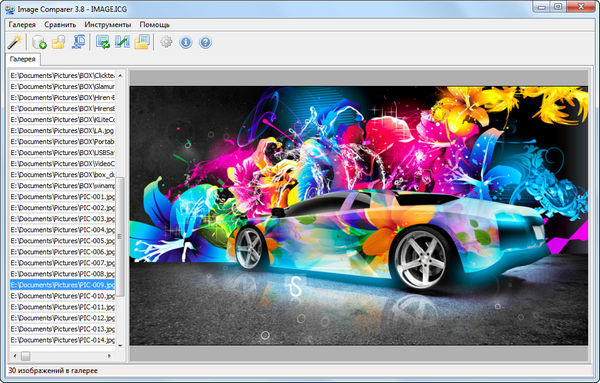This screenshot has width=600, height=383.
Task: Click the status text '30 изображений в галерее'
Action: [53, 371]
